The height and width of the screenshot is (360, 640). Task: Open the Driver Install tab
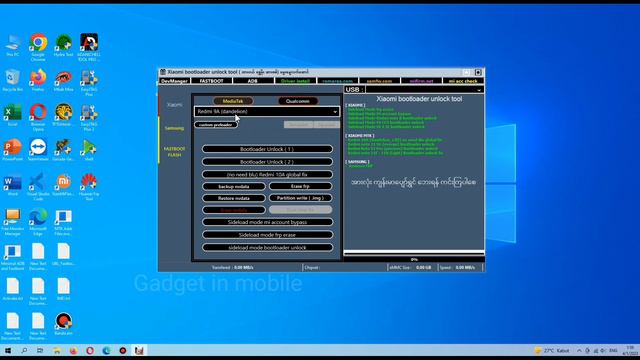click(295, 81)
